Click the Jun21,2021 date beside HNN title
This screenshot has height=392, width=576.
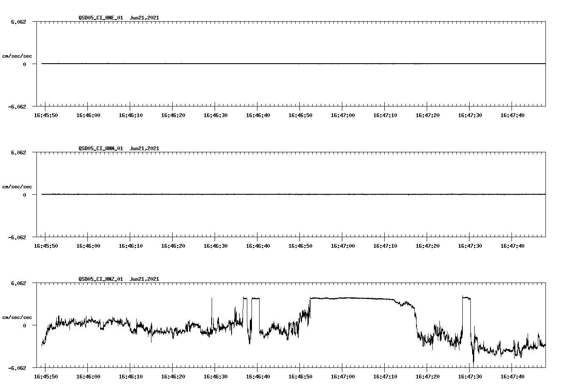coord(145,148)
